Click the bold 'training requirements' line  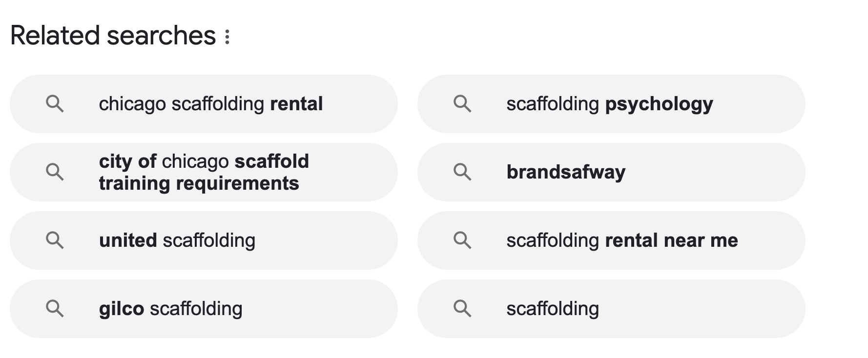click(199, 184)
